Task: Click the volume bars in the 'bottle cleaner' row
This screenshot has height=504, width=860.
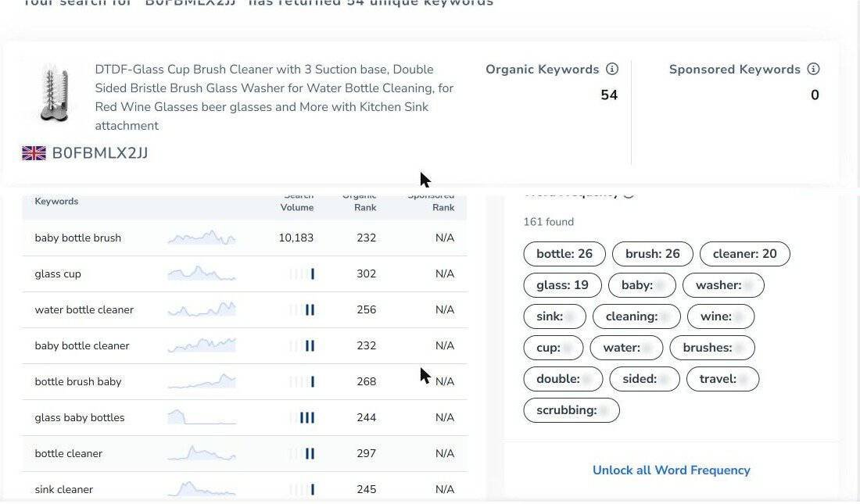Action: (x=302, y=453)
